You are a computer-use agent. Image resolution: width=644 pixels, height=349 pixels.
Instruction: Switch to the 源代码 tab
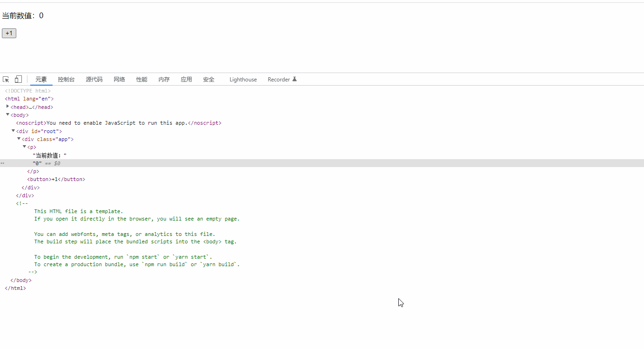[x=94, y=79]
